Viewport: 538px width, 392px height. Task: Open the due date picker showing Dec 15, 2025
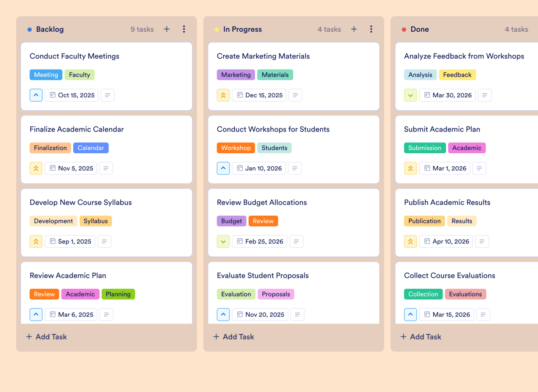[x=259, y=95]
